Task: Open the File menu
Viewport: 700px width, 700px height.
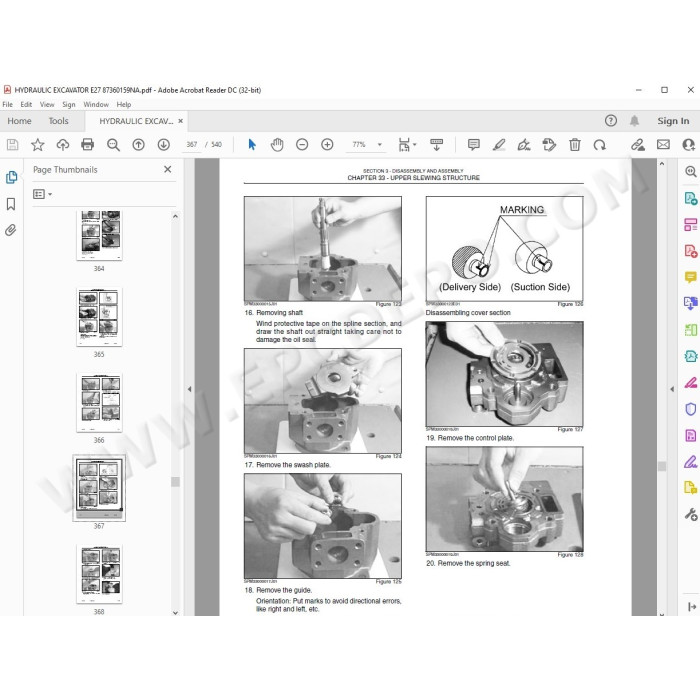Action: pyautogui.click(x=8, y=104)
